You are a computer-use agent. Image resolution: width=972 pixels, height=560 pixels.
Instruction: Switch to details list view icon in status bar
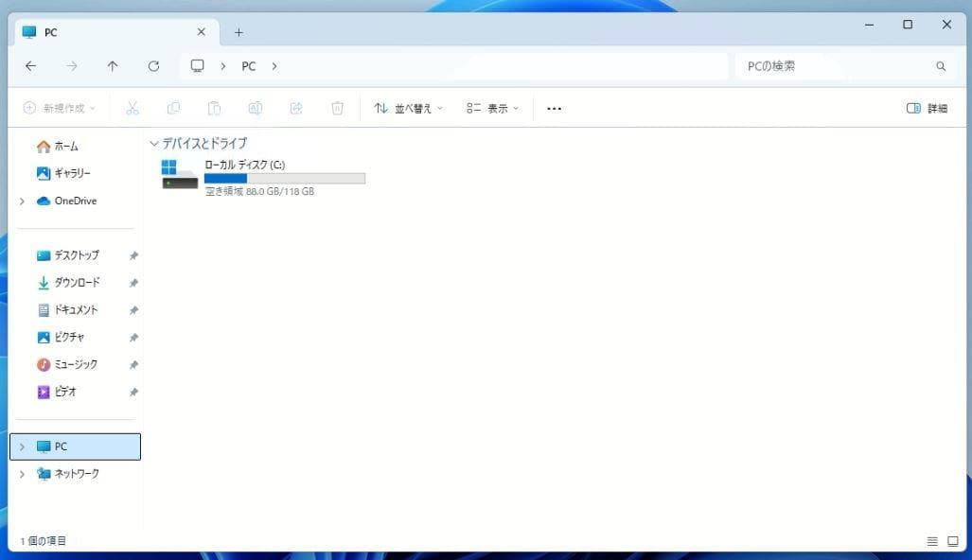(932, 541)
